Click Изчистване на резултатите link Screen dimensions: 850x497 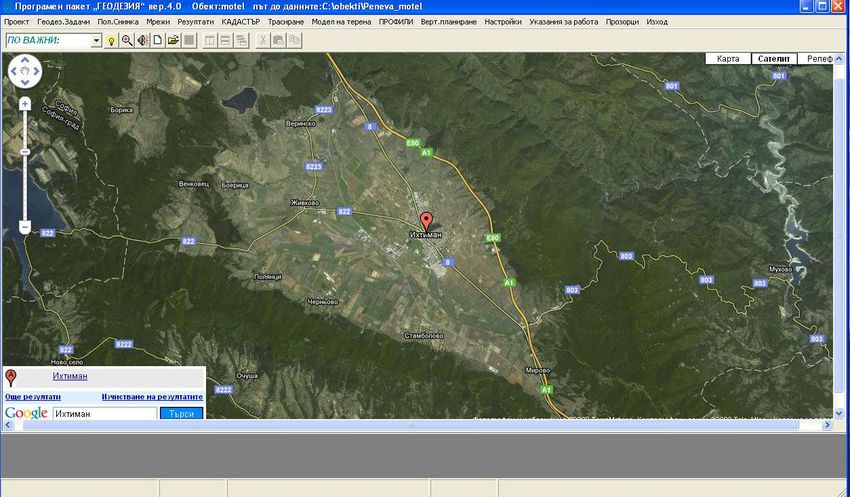coord(152,397)
